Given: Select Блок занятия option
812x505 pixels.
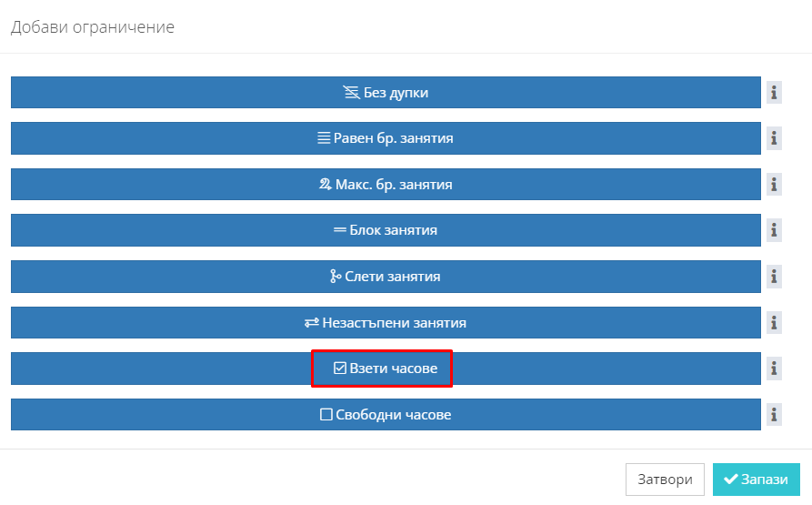Looking at the screenshot, I should point(386,230).
